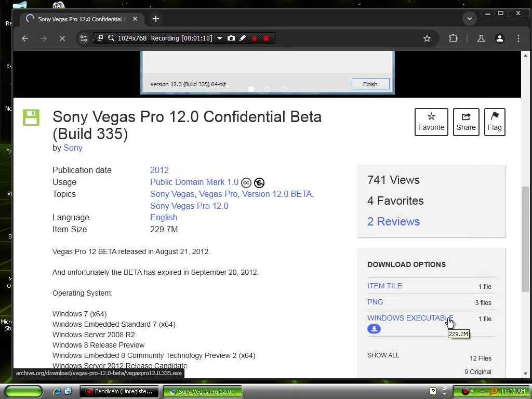Pause the Bandicam recording
Image resolution: width=532 pixels, height=399 pixels.
point(254,38)
